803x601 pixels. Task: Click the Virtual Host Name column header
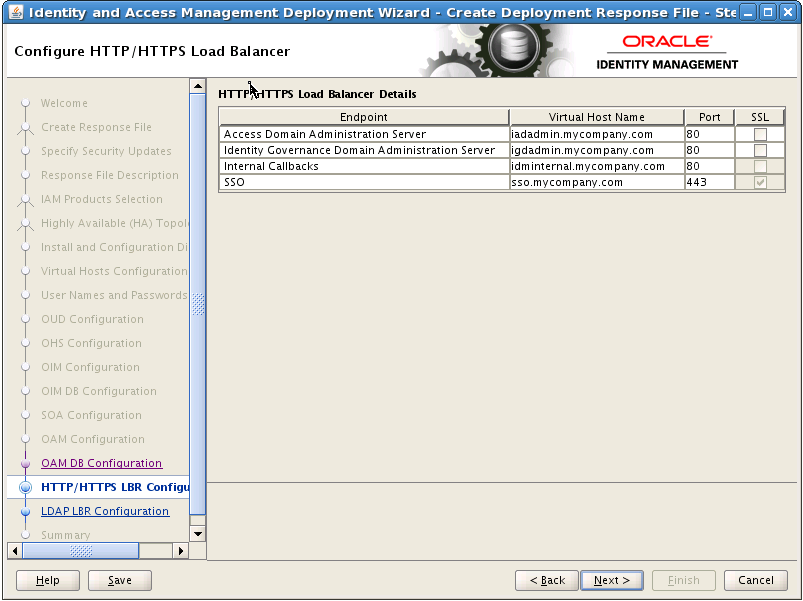tap(597, 117)
